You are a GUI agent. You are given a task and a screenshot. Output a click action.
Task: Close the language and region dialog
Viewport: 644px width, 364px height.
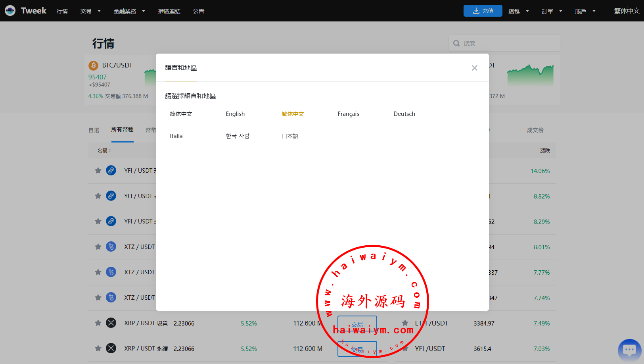click(474, 68)
